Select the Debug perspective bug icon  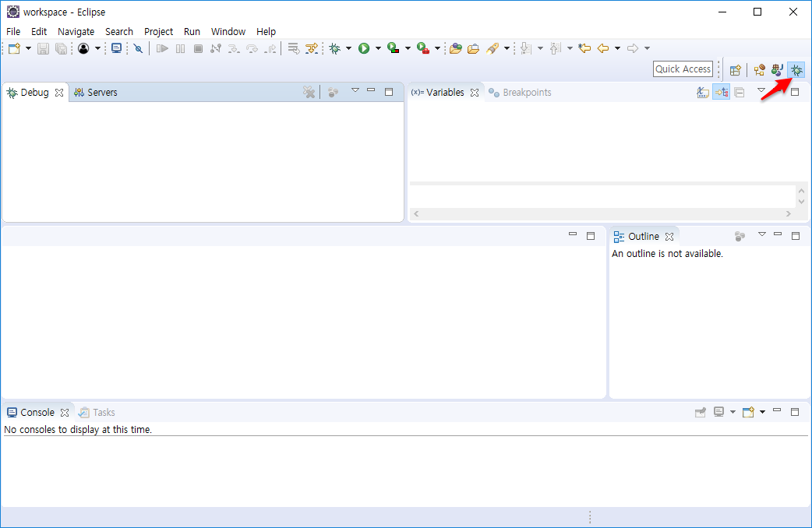(796, 70)
